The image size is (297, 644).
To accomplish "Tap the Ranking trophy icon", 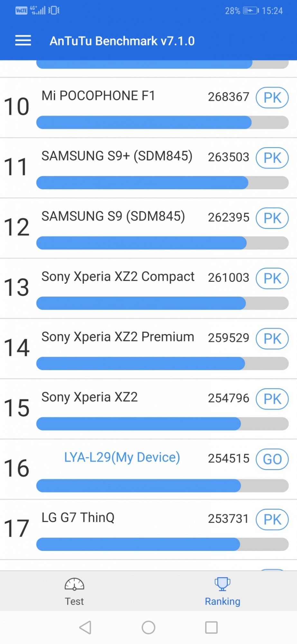I will pyautogui.click(x=222, y=584).
